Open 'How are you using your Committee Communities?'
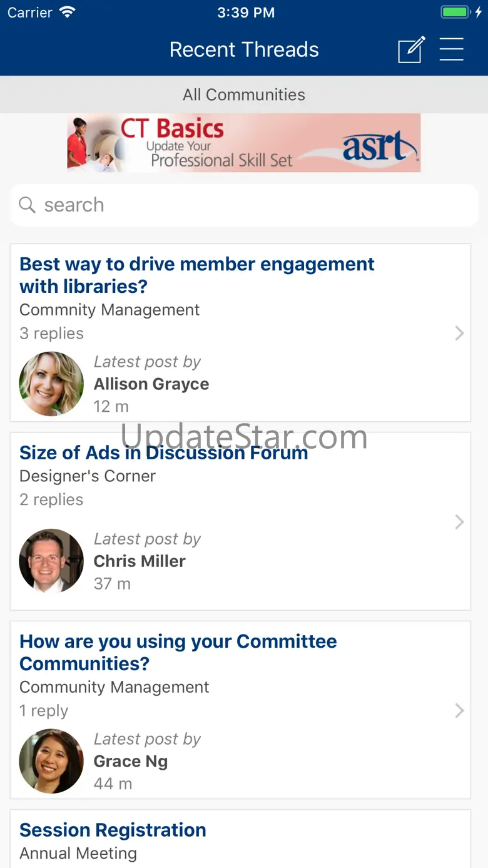The height and width of the screenshot is (868, 488). (x=178, y=652)
